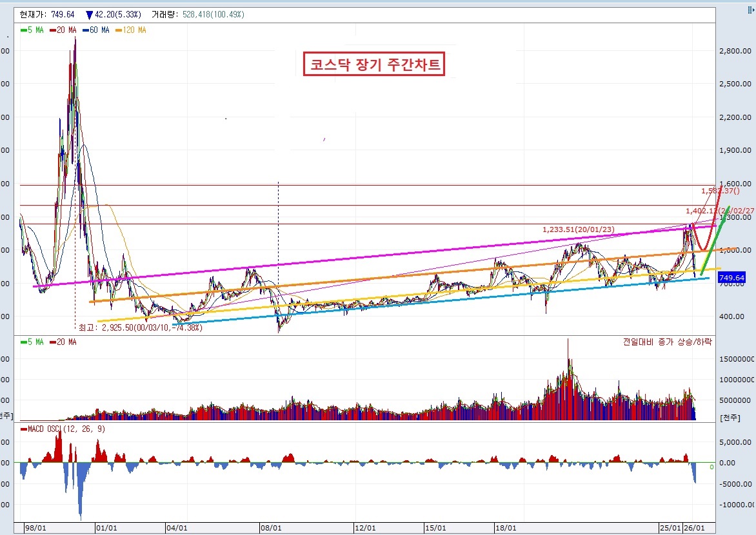The height and width of the screenshot is (535, 756).
Task: Click the 1,233.51(20/01/23) price annotation
Action: [x=579, y=229]
